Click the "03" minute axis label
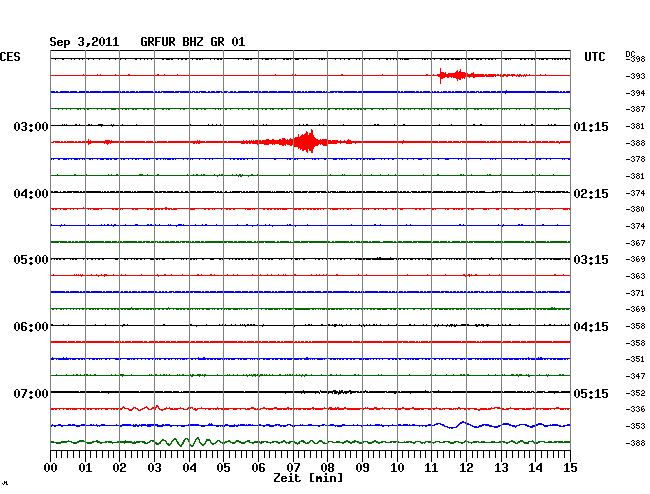This screenshot has height=494, width=650. coord(154,467)
